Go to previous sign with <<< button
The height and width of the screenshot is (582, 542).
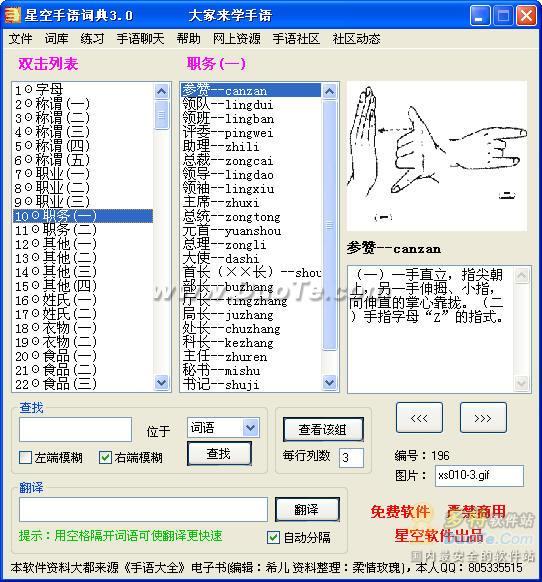pos(419,418)
